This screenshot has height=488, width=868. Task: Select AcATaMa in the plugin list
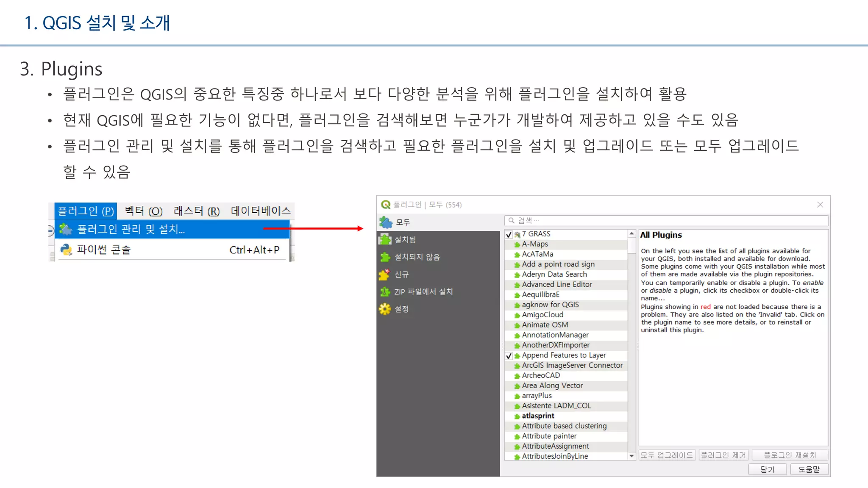[x=566, y=254]
